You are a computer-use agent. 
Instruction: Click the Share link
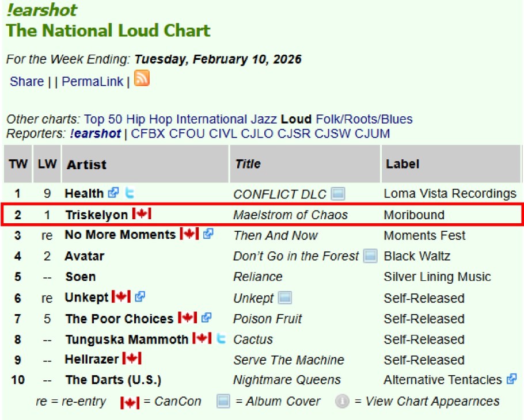tap(26, 82)
